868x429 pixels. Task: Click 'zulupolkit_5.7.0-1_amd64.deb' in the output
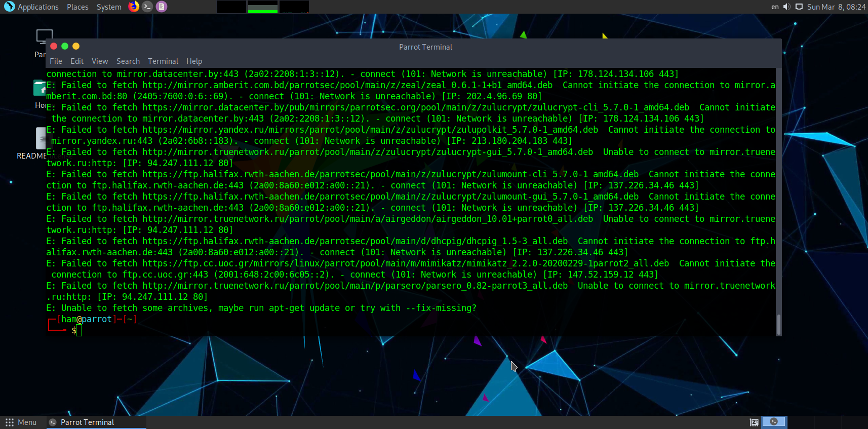527,130
